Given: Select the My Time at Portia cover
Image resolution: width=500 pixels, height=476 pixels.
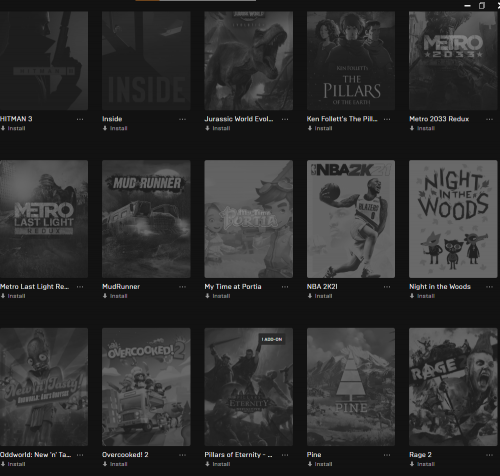Looking at the screenshot, I should [249, 219].
